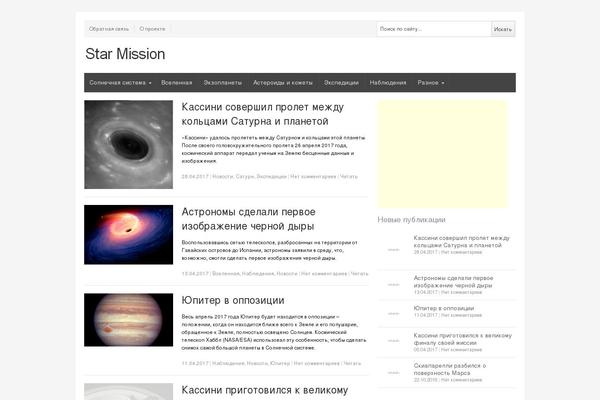Click thumbnail placeholder beside sidebar 'Юпитер в оппозиции'

393,313
